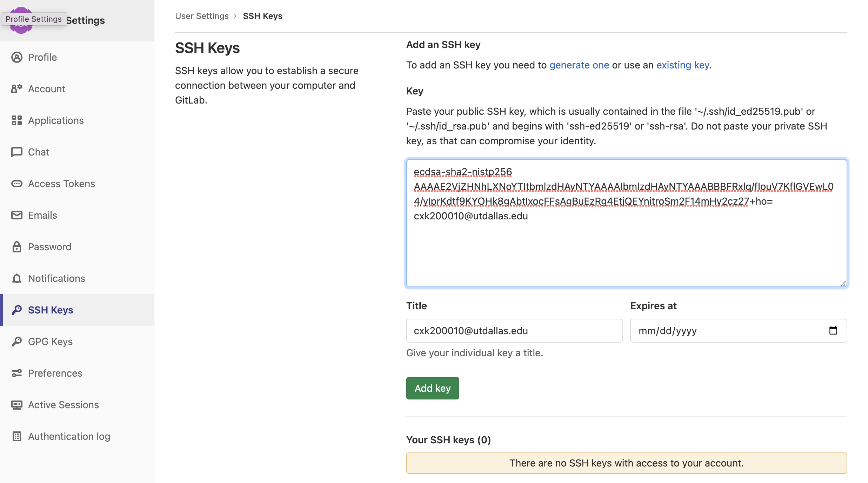
Task: Open the Authentication log page
Action: click(x=69, y=436)
